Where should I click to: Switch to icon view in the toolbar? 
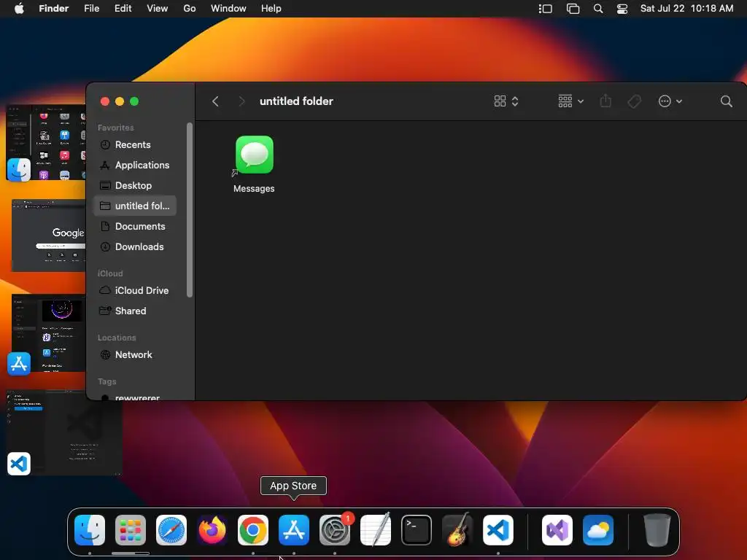coord(506,101)
